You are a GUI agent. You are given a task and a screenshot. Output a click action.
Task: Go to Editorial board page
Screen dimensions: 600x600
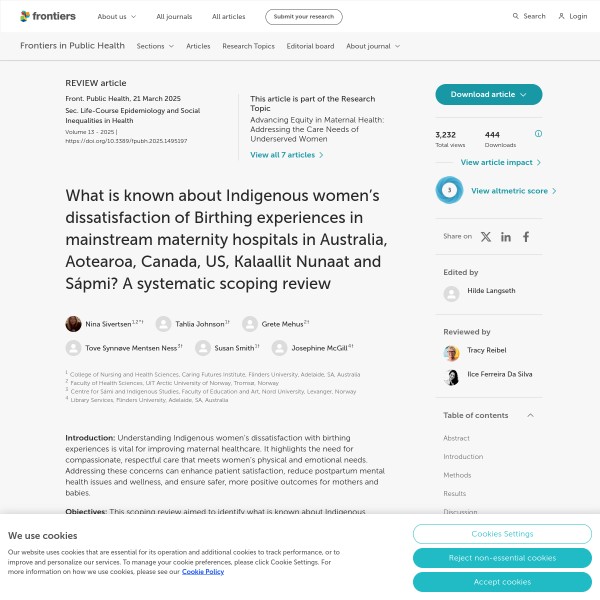[310, 46]
